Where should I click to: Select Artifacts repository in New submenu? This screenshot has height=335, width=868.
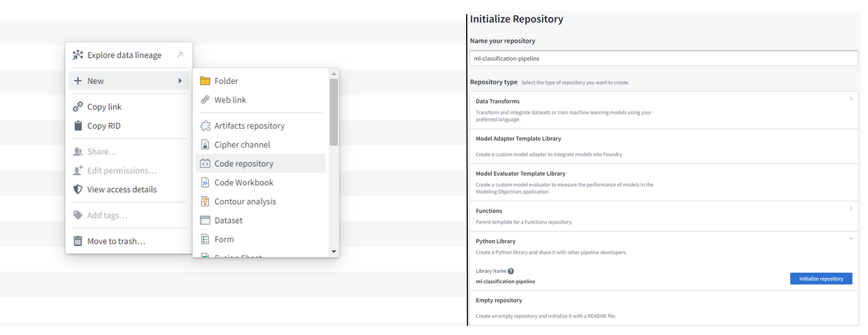point(260,126)
